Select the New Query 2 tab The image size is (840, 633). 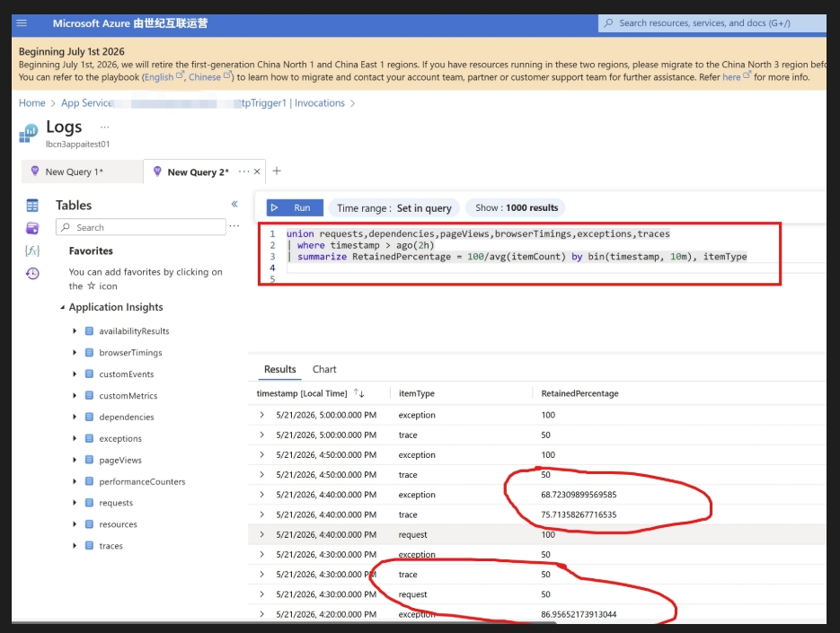click(198, 171)
